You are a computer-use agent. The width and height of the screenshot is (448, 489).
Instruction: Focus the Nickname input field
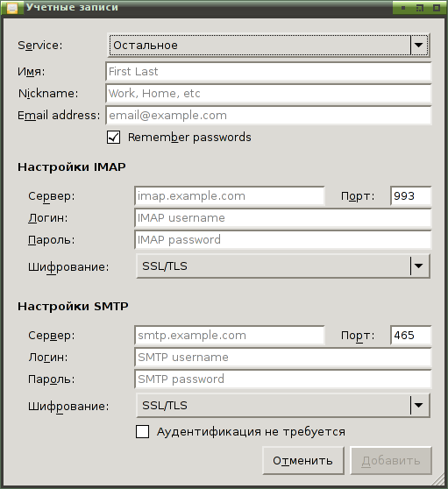click(268, 93)
